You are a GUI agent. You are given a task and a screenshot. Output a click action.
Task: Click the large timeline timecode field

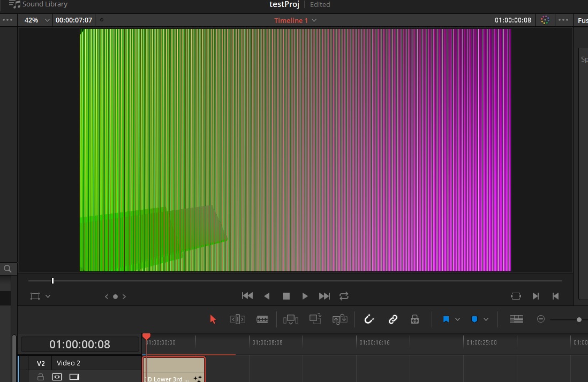click(80, 344)
